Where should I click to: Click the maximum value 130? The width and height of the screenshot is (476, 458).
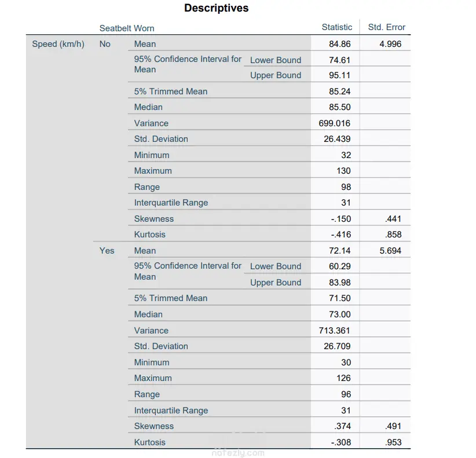(x=343, y=171)
